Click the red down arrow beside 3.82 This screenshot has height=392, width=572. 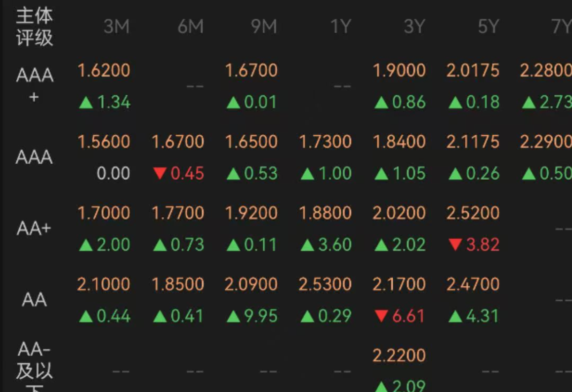pos(455,244)
